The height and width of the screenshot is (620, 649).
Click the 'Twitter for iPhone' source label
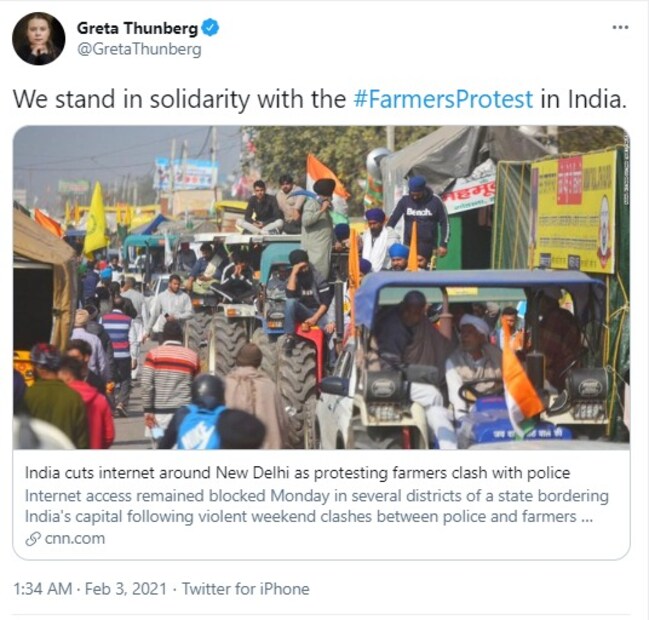pyautogui.click(x=246, y=589)
